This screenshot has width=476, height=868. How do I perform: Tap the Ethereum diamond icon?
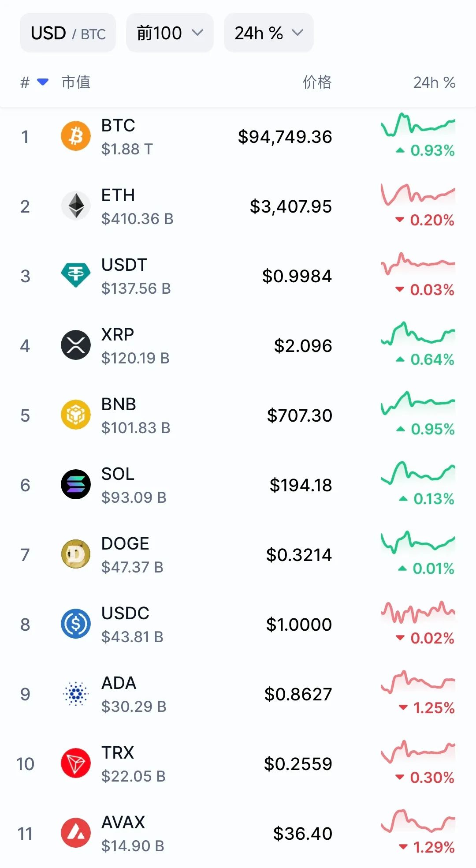coord(76,206)
